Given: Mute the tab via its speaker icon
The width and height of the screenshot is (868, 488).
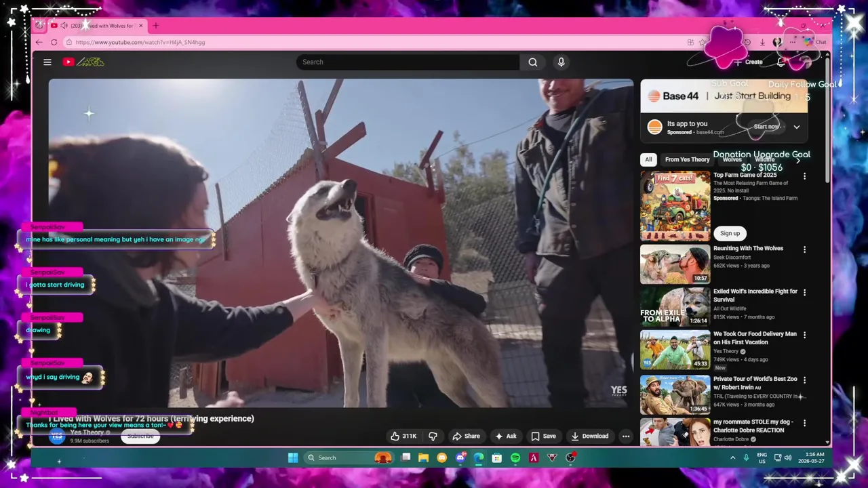Looking at the screenshot, I should click(x=64, y=26).
